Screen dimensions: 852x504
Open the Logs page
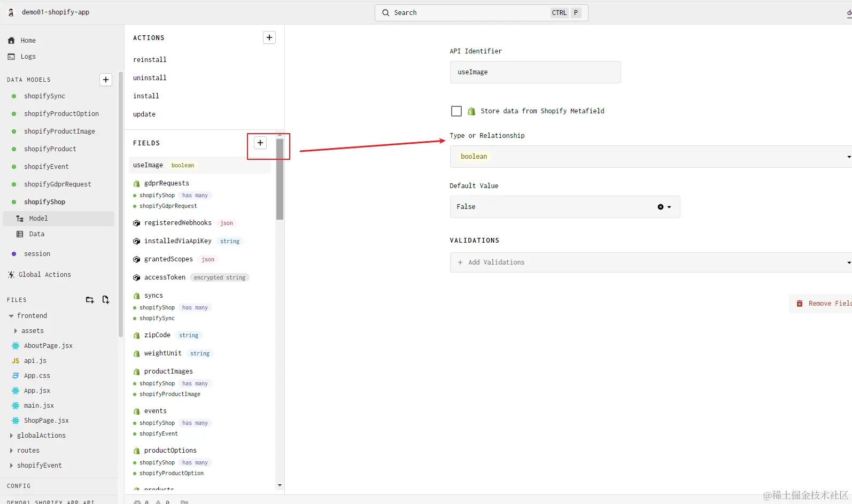(28, 57)
